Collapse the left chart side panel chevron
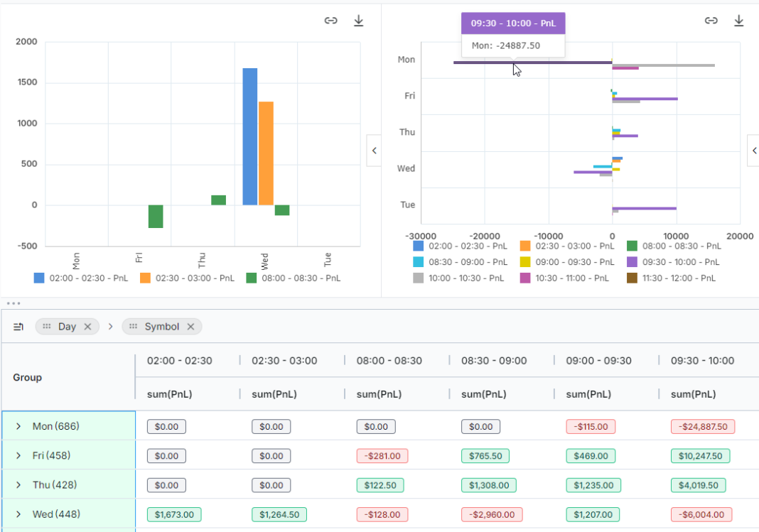The image size is (759, 532). pos(374,151)
